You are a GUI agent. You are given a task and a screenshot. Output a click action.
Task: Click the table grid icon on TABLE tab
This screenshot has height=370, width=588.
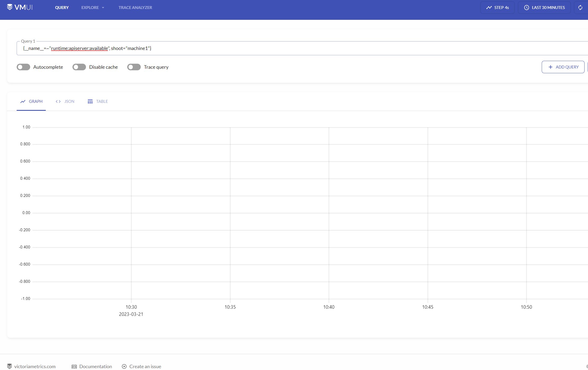pos(90,101)
